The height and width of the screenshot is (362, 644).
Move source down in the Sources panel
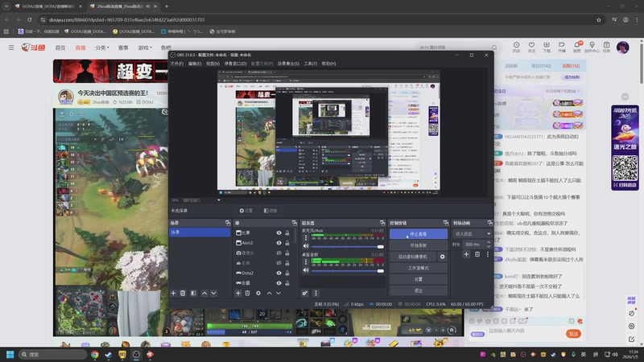pos(279,293)
